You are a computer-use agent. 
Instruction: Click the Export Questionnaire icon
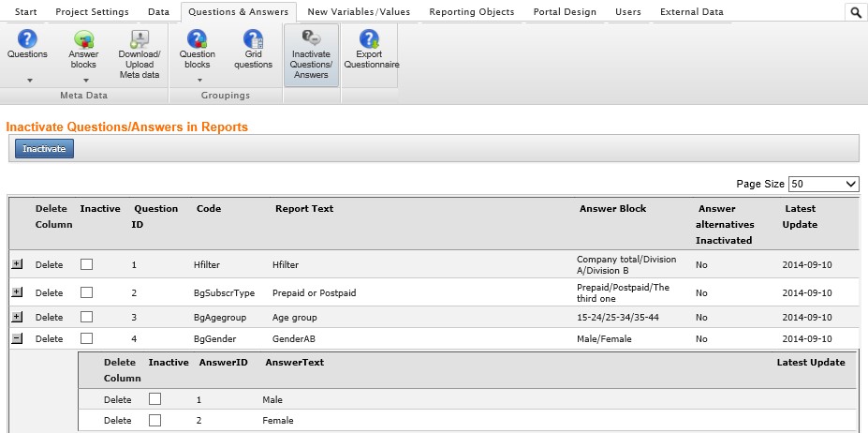click(x=369, y=38)
